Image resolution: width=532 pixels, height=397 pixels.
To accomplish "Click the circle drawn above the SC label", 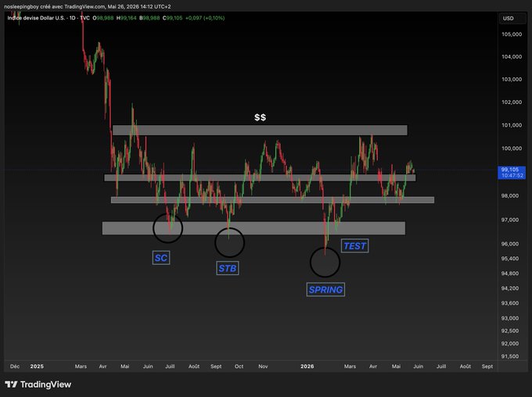I will click(x=168, y=228).
